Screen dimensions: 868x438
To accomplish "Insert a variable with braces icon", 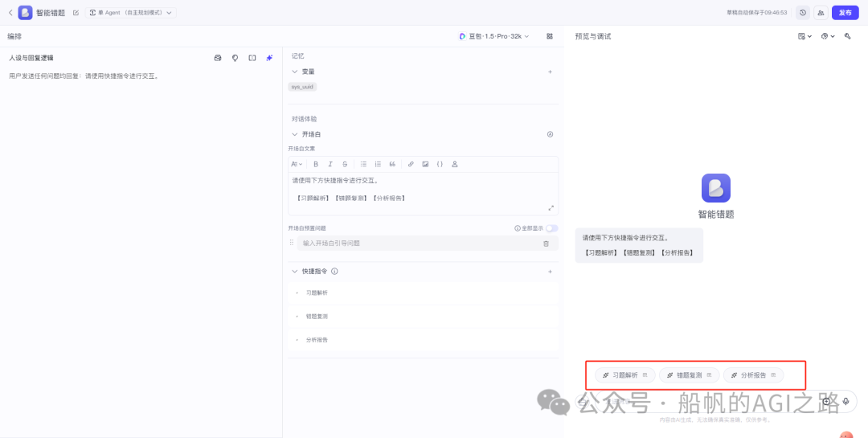I will [440, 164].
